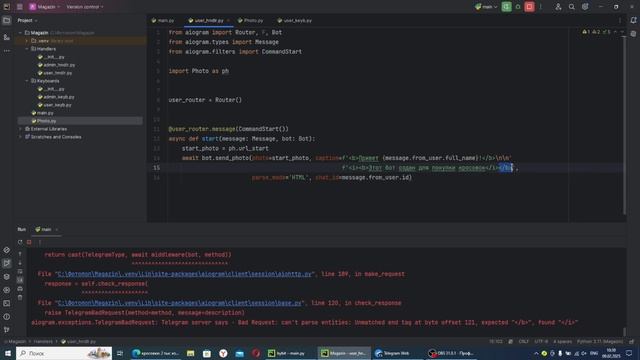Jump up the stack trace arrow
The image size is (640, 360).
click(x=20, y=254)
